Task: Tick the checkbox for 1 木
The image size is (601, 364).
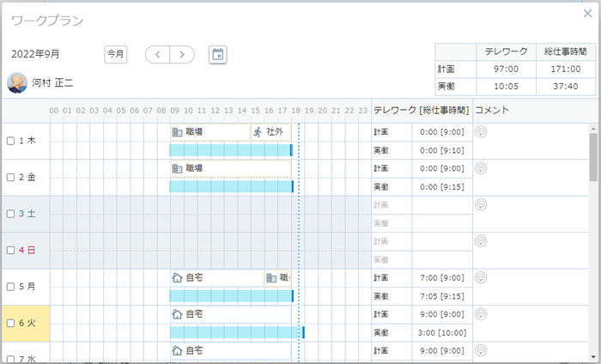Action: click(x=10, y=141)
